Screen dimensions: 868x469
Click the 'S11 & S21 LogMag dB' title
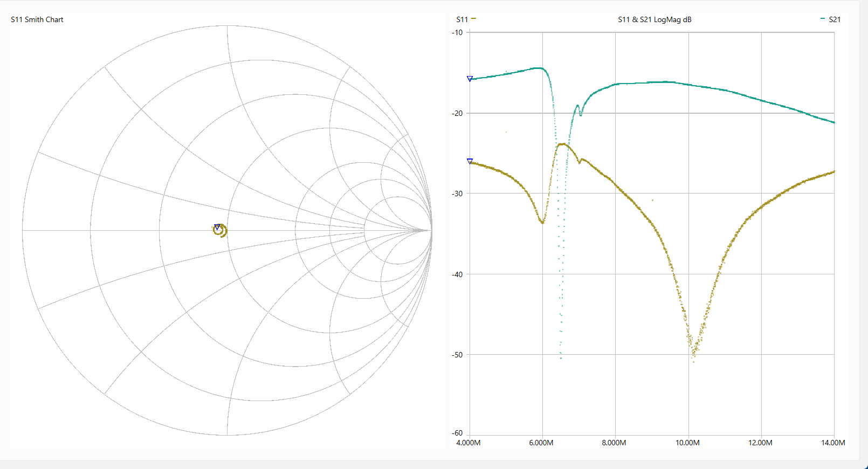coord(655,19)
